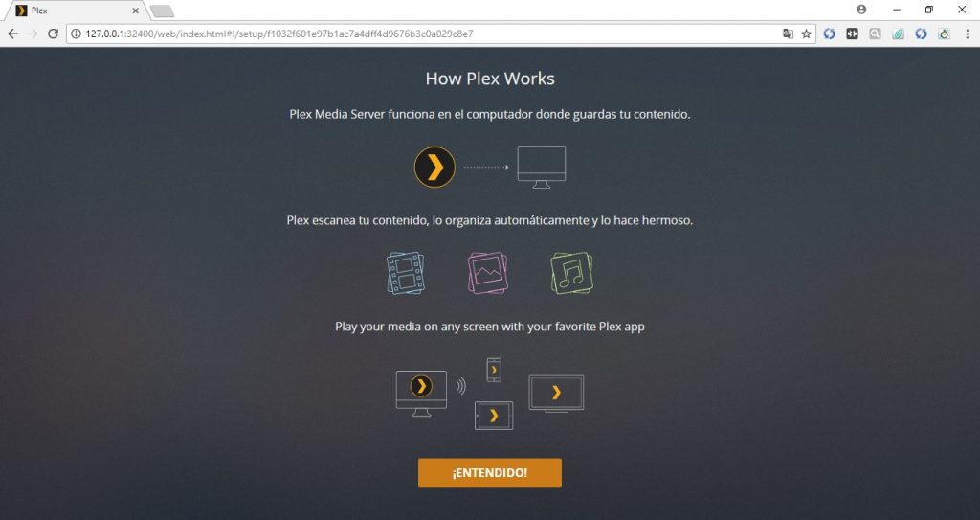Click the smartphone Plex app icon
The width and height of the screenshot is (980, 520).
[x=494, y=370]
